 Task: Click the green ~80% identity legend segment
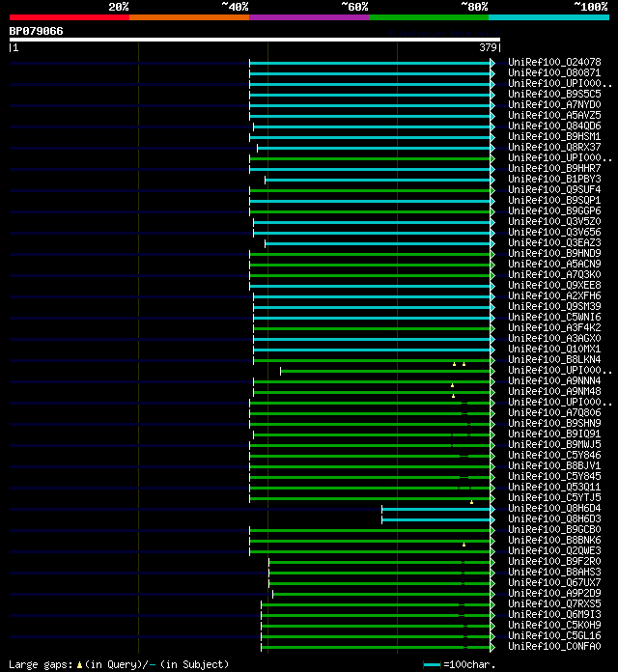click(x=429, y=17)
